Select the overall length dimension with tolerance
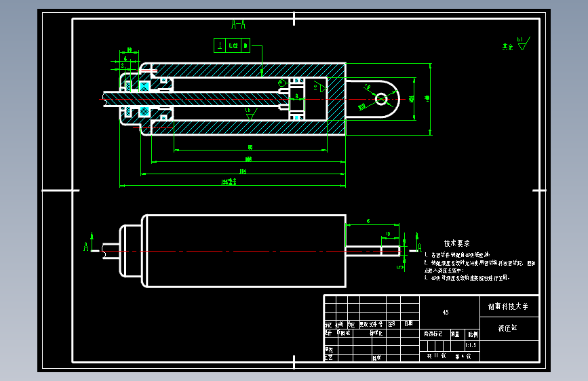588x381 pixels. click(229, 182)
